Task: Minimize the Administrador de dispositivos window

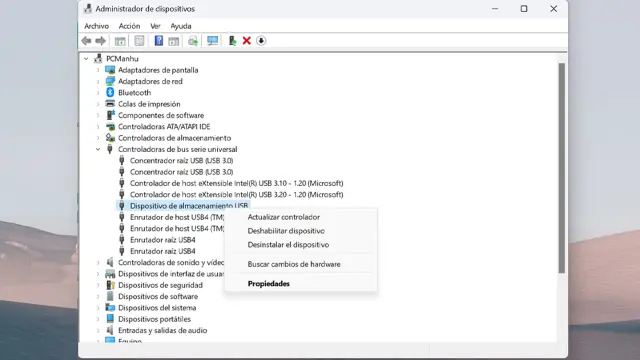Action: 495,9
